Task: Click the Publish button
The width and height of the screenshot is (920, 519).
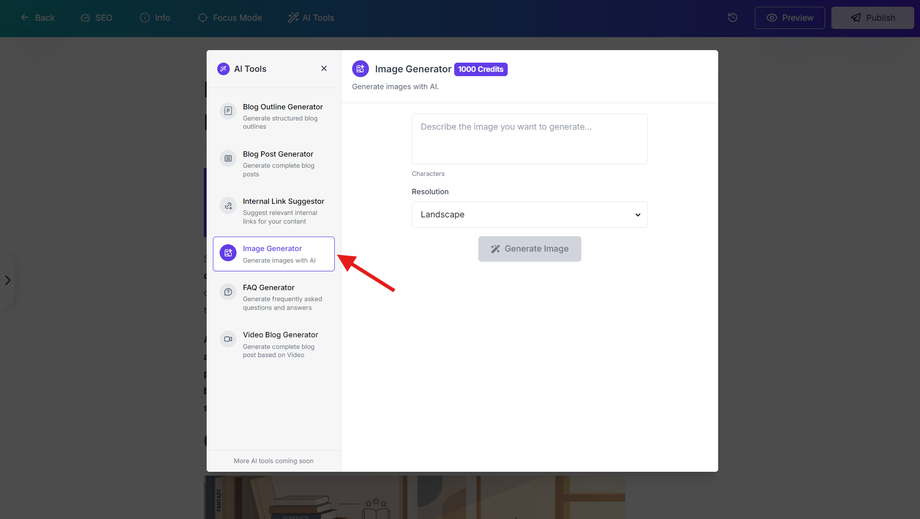Action: coord(872,18)
